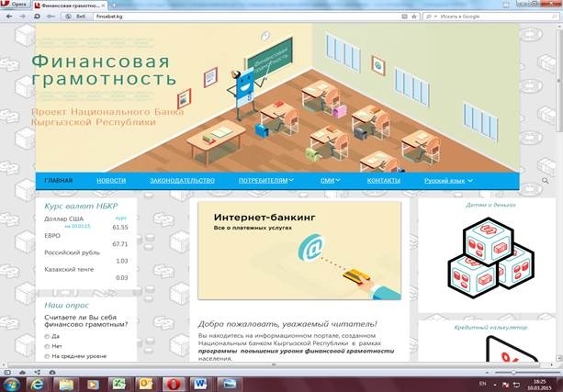The width and height of the screenshot is (563, 392).
Task: Close the Финансовая грамотность tab
Action: coord(103,6)
